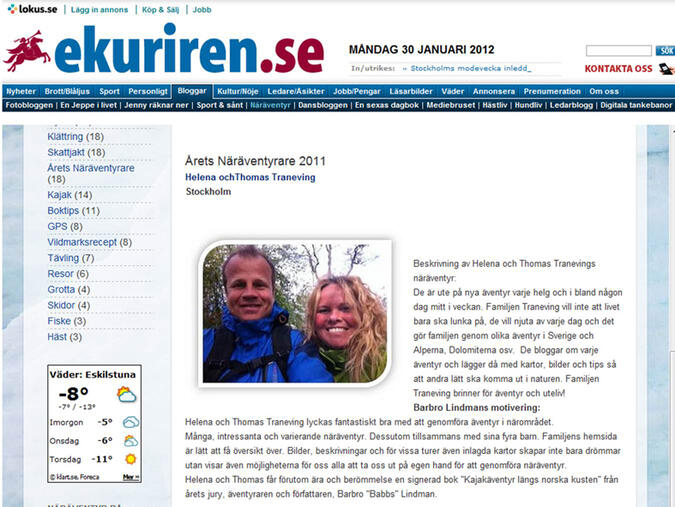Screen dimensions: 675x507
Task: Open the Skattjakt category
Action: coord(66,152)
